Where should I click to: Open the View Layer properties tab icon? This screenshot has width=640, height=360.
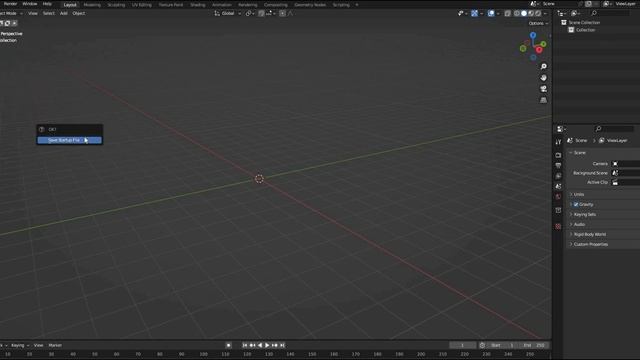pos(558,176)
